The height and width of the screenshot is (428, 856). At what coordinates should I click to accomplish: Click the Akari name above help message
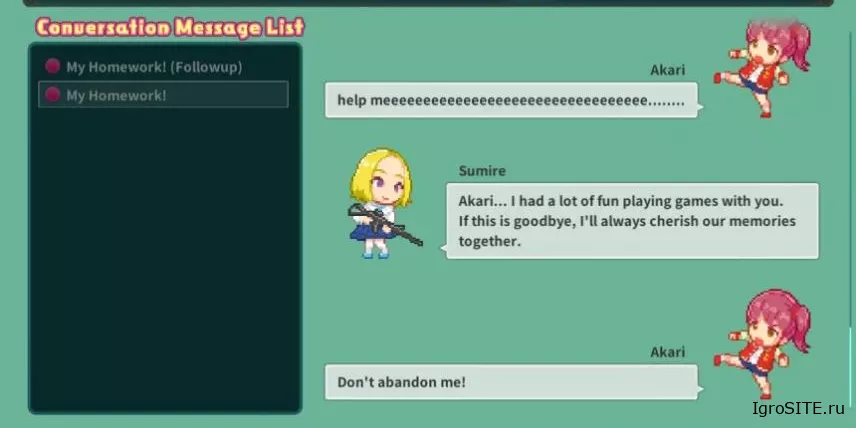668,70
